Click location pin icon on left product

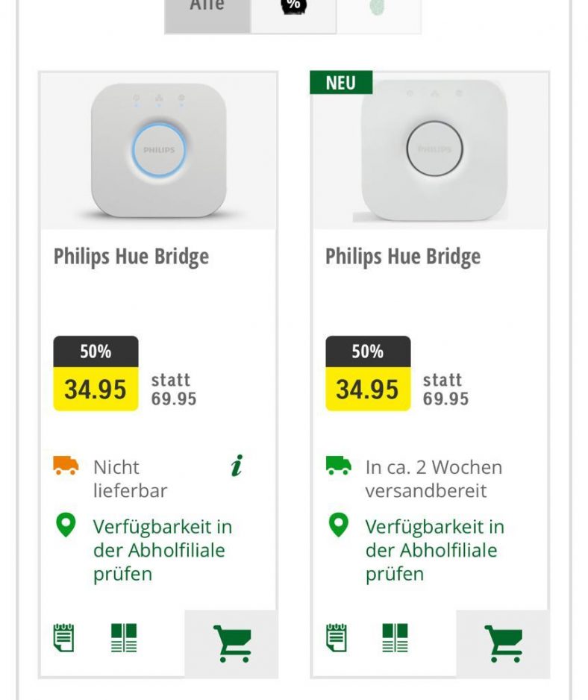pyautogui.click(x=66, y=525)
